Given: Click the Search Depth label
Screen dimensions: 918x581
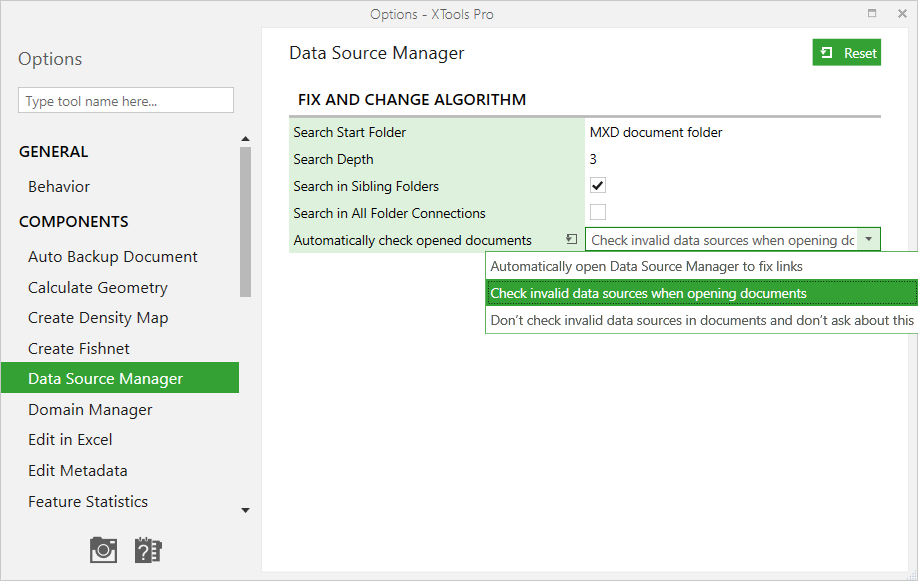Looking at the screenshot, I should point(333,159).
